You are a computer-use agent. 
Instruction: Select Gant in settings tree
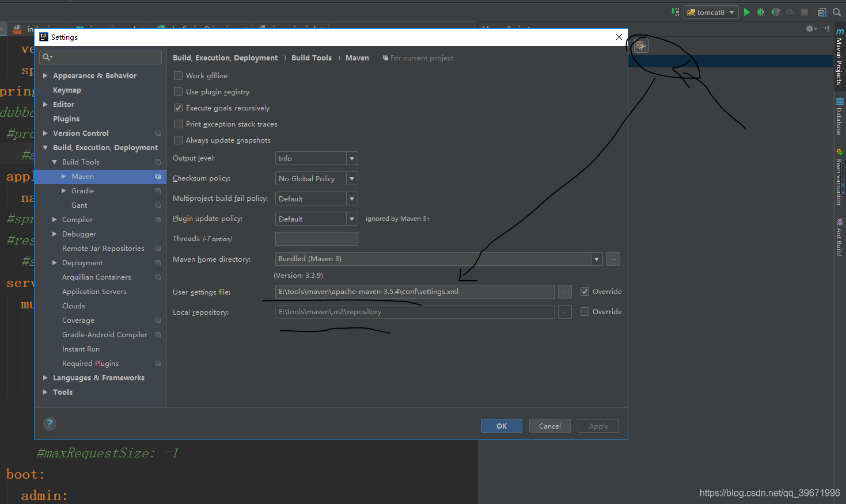(79, 205)
